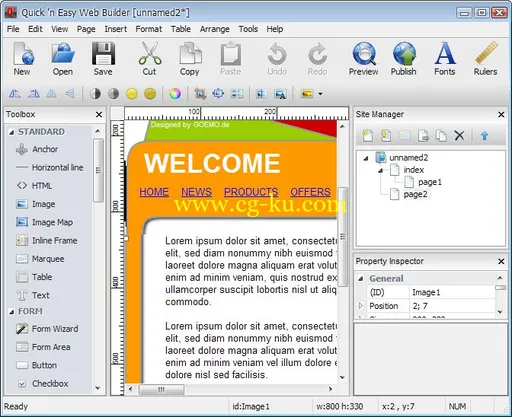Click the PRODUCTS link on the canvas
This screenshot has width=512, height=417.
coord(251,192)
